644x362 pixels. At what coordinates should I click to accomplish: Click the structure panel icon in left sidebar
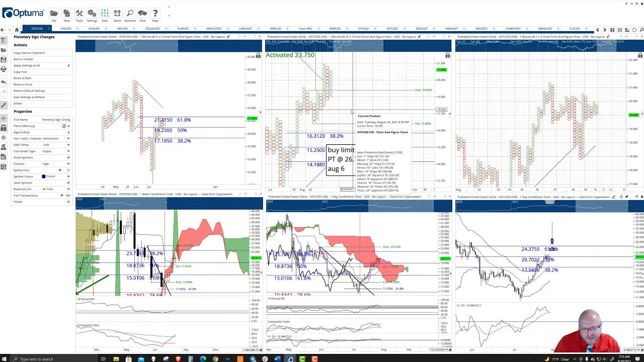point(4,41)
